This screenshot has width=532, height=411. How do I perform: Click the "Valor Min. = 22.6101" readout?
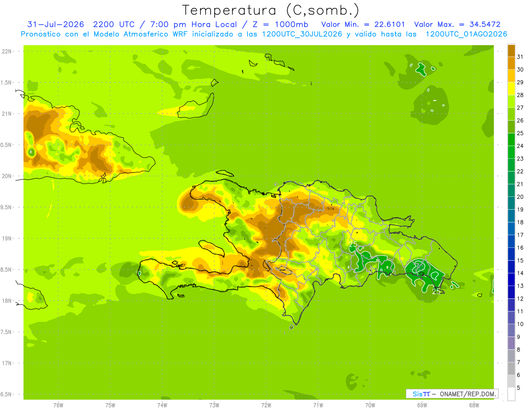coord(363,24)
